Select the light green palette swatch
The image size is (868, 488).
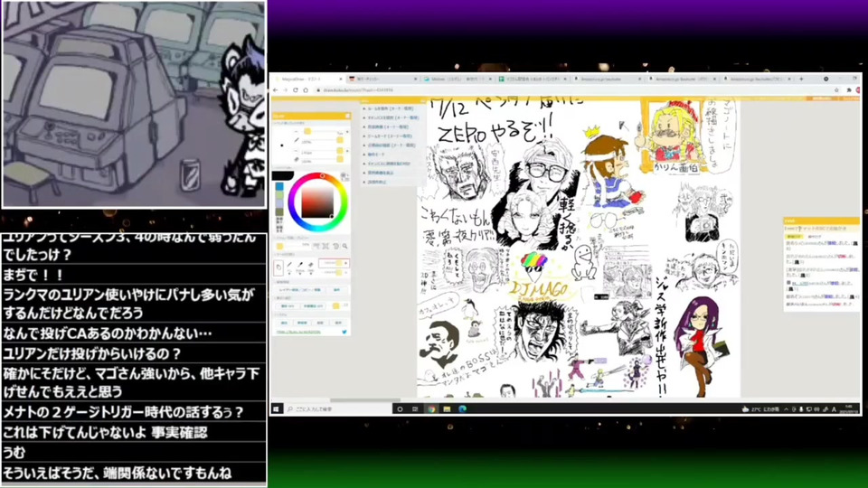tap(279, 195)
